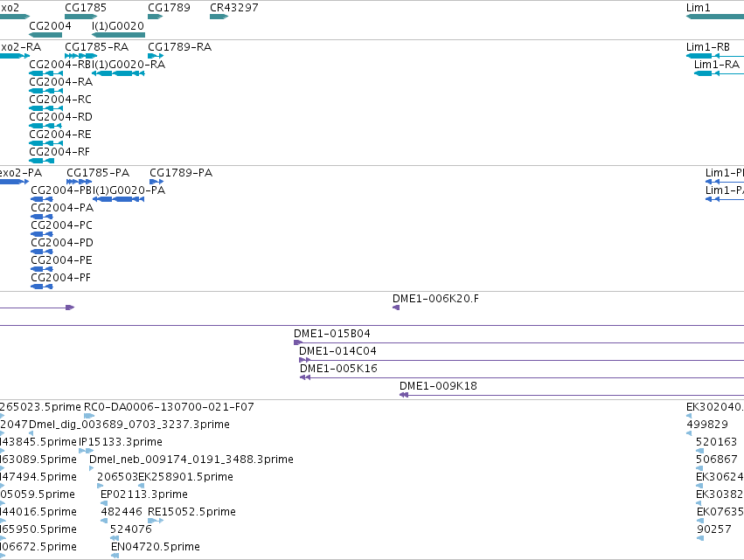Select transcript CG2004-RD
The height and width of the screenshot is (560, 744).
click(x=45, y=126)
